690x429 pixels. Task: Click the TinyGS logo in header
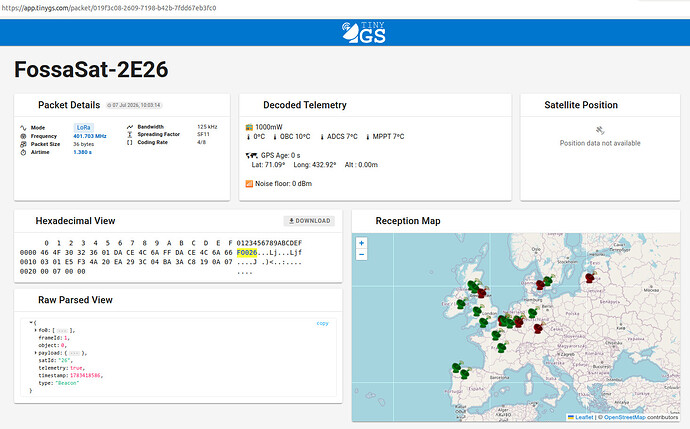pos(363,33)
